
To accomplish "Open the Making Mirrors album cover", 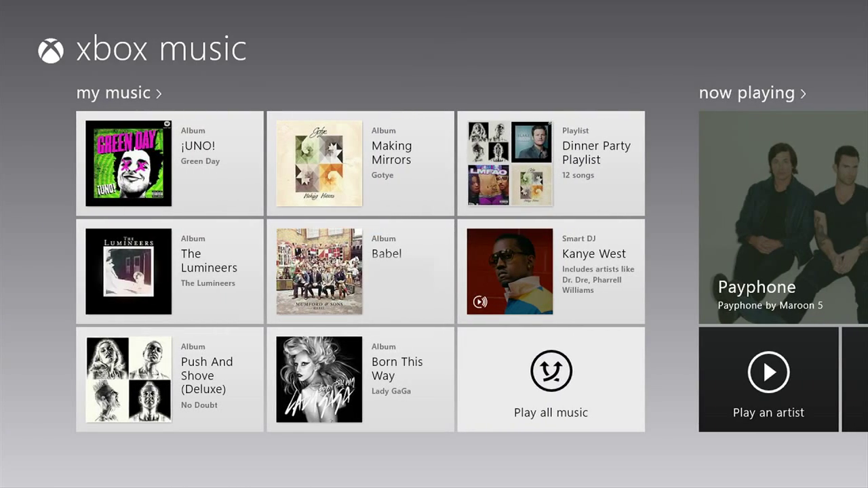I will (x=319, y=163).
